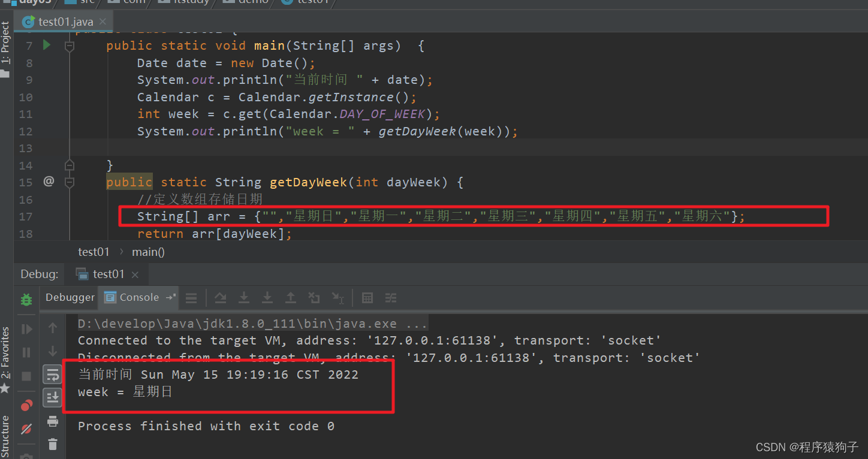Click the Run to Cursor icon
The image size is (868, 459).
click(x=338, y=298)
